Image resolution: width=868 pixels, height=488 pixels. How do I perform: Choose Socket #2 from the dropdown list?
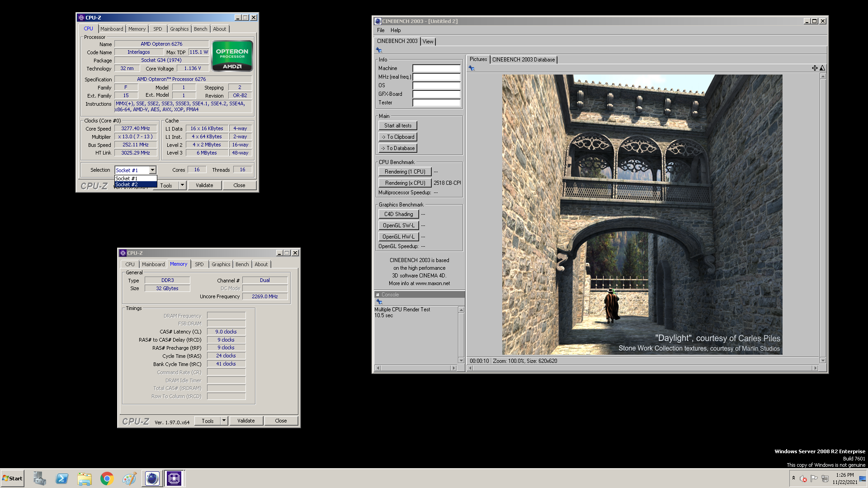[136, 184]
